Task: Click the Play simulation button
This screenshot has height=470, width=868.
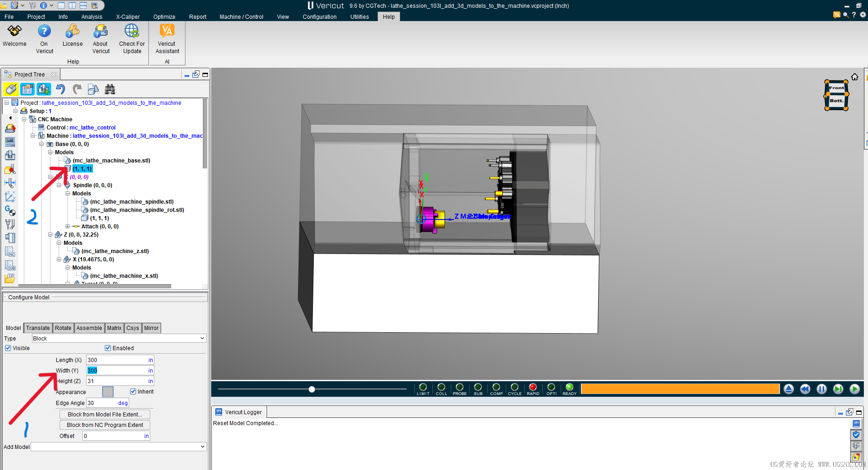Action: [855, 389]
